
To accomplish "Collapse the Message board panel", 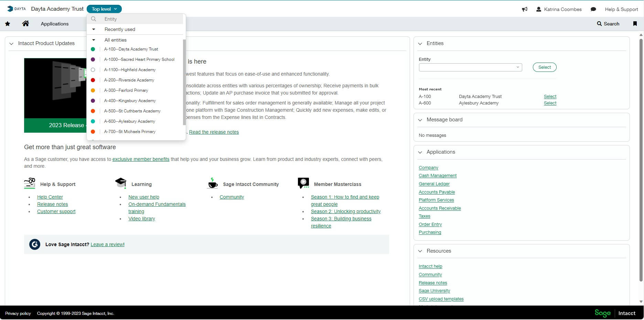I will click(420, 120).
